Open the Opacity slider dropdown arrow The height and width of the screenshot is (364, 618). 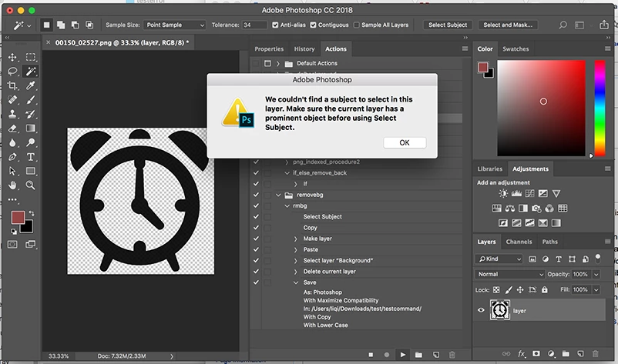596,274
